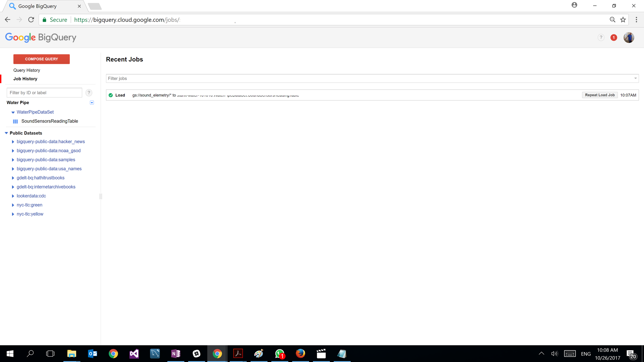Collapse the Public Datasets section
This screenshot has width=644, height=362.
tap(6, 133)
